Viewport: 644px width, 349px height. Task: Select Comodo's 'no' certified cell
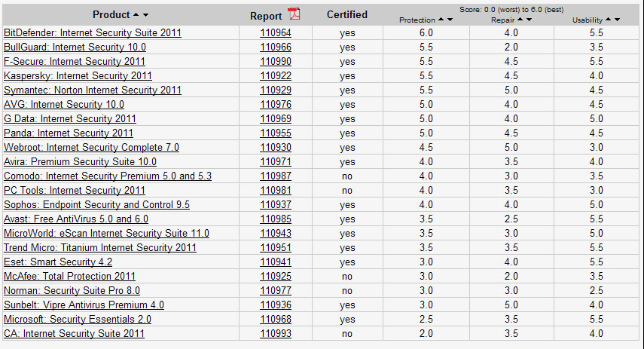[347, 176]
